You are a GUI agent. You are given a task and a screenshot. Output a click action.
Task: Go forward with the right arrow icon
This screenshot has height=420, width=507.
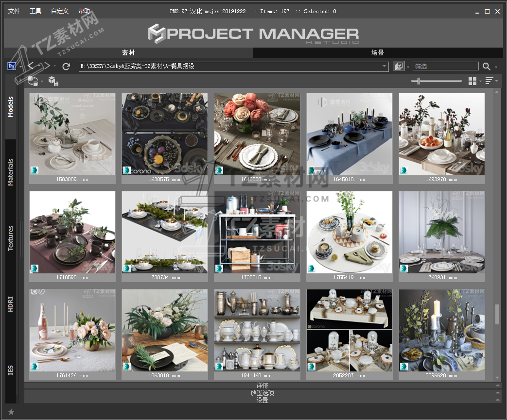47,66
